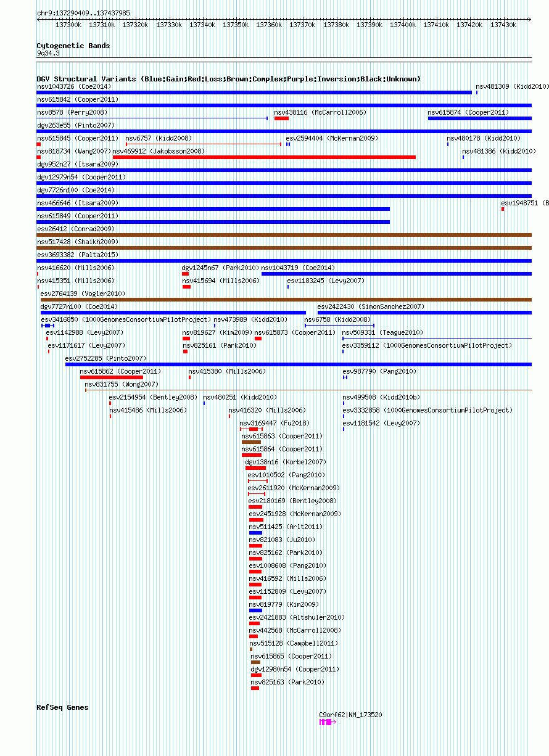
Task: Select esv2422430 (SimonSanchez2007) label
Action: point(371,306)
